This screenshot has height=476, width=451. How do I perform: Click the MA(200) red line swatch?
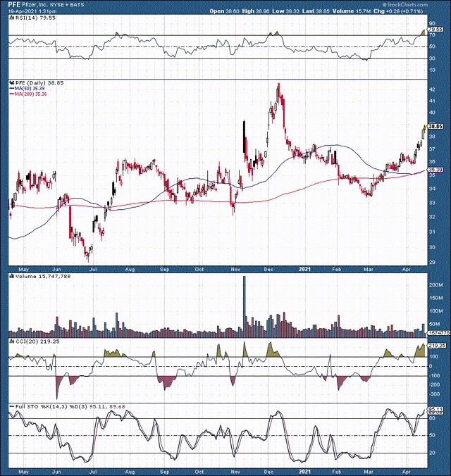[11, 94]
